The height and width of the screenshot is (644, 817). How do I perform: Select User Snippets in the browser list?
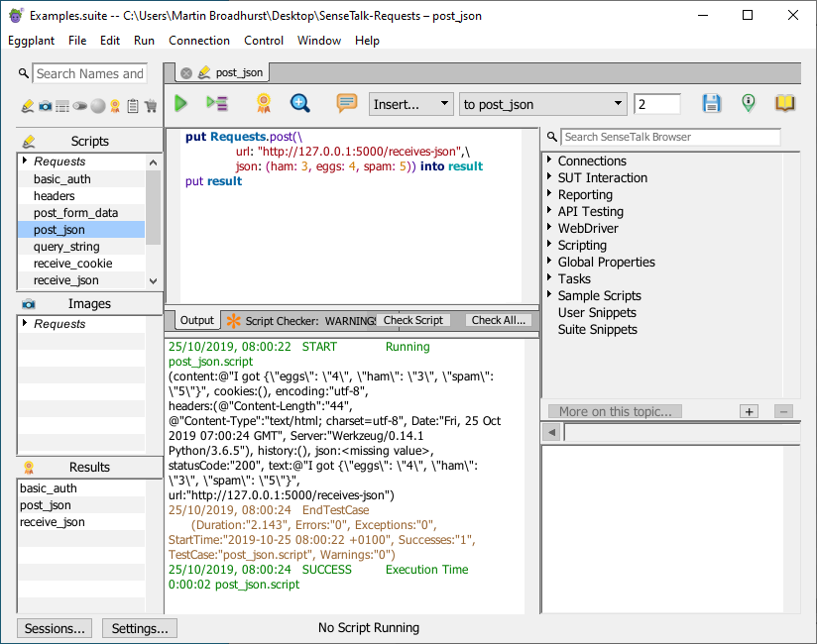597,312
